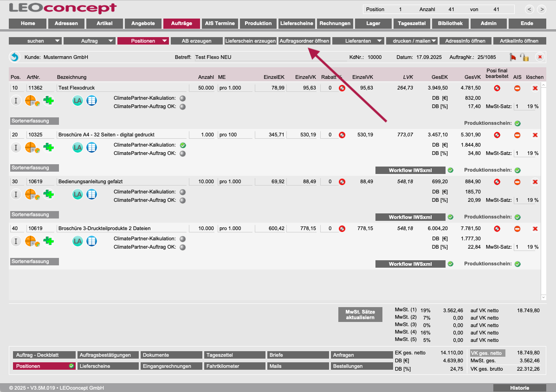Click the MwSt. Sätze aktualisieren button
This screenshot has width=556, height=392.
coord(360,315)
